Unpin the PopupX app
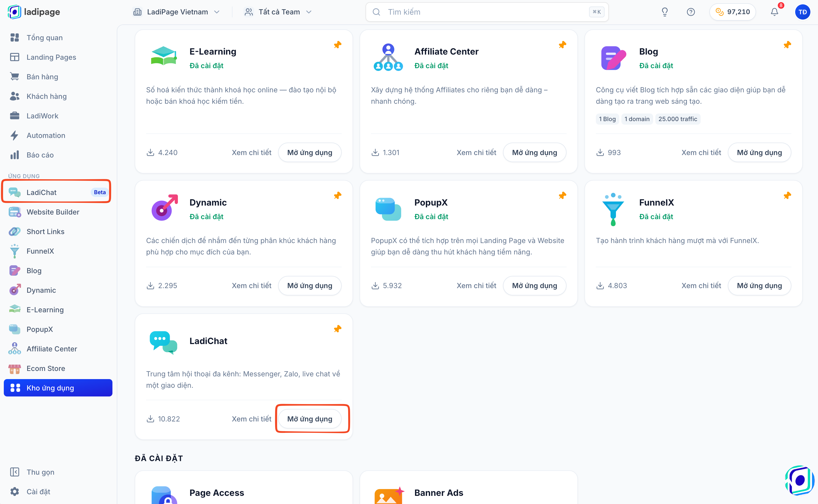Screen dimensions: 818x504 [x=562, y=195]
